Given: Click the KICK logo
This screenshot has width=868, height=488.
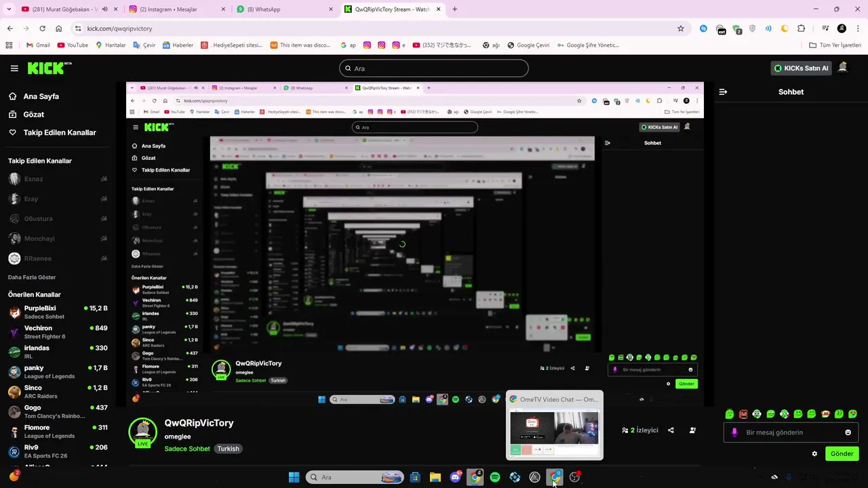Looking at the screenshot, I should coord(49,68).
